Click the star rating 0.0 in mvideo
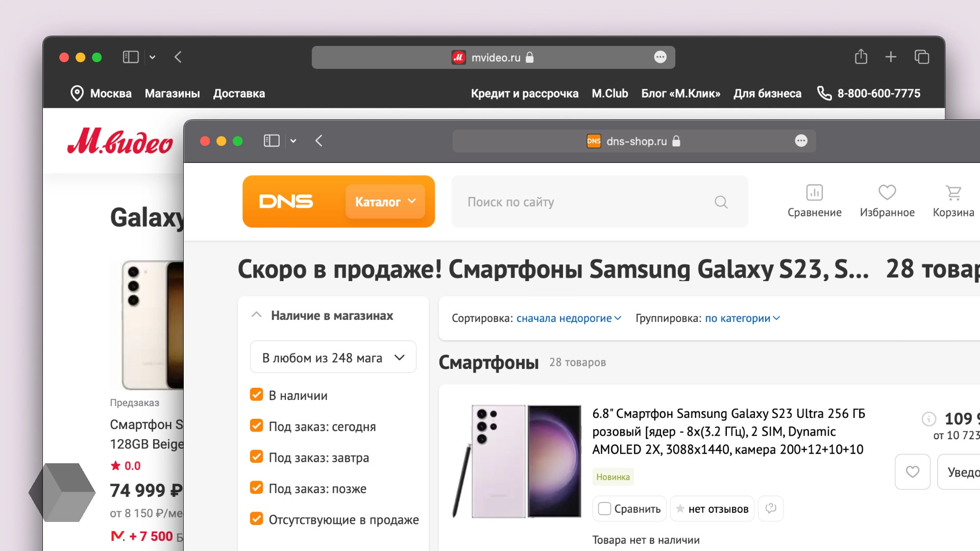The height and width of the screenshot is (551, 980). click(126, 466)
